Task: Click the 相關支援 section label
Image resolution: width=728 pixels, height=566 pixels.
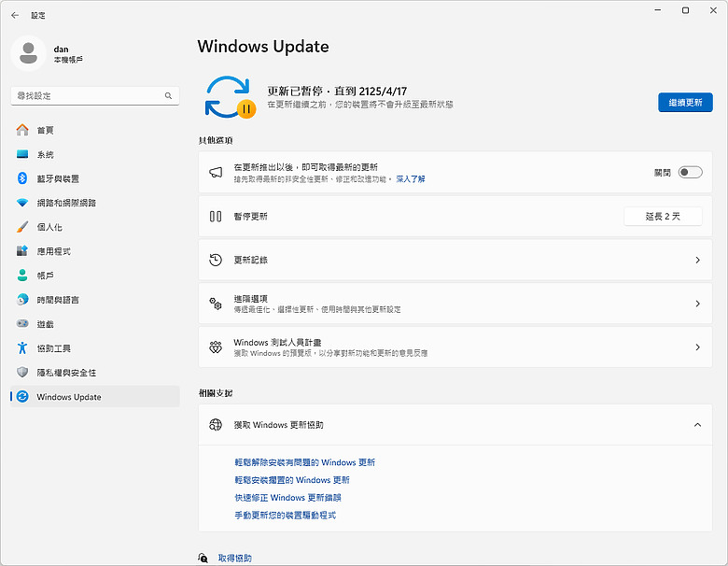Action: point(216,392)
